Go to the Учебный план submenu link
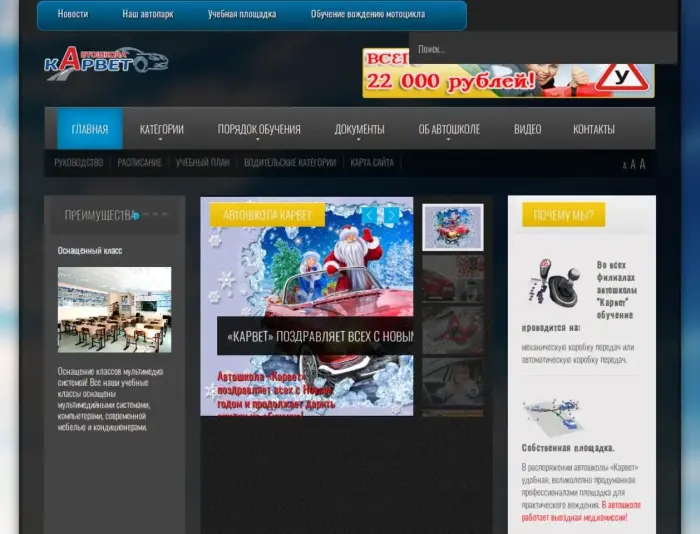This screenshot has width=700, height=534. (203, 163)
